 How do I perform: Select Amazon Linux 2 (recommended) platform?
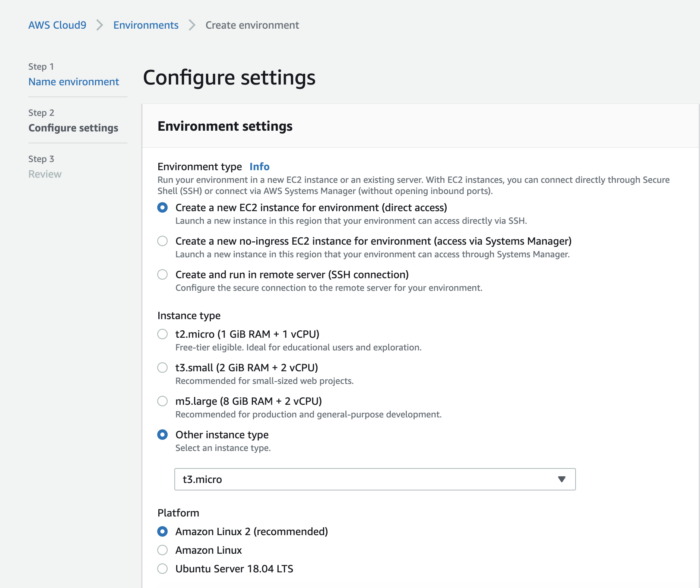(x=162, y=531)
